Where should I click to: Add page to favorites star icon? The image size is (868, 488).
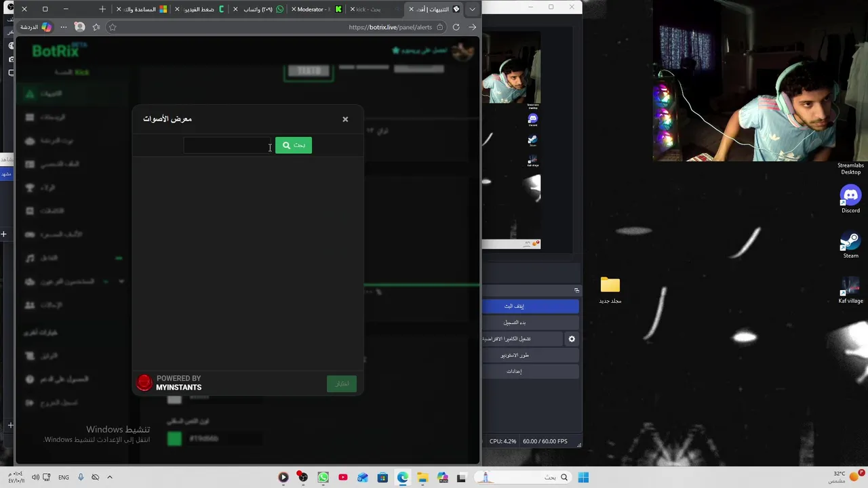coord(113,27)
